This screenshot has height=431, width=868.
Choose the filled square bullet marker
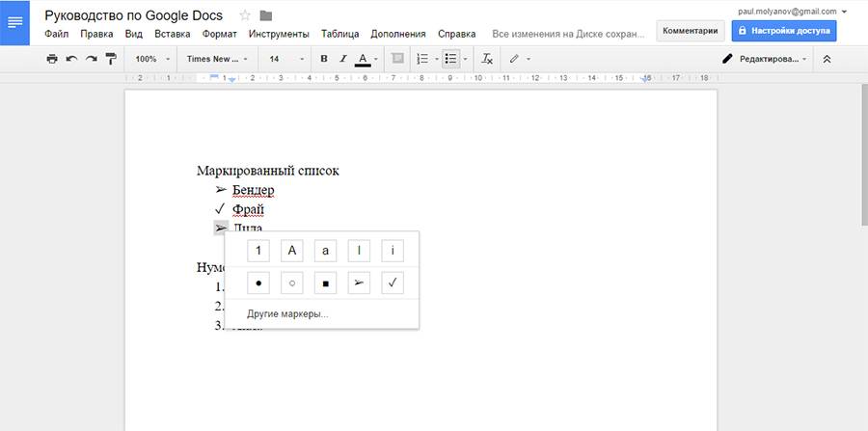click(326, 283)
